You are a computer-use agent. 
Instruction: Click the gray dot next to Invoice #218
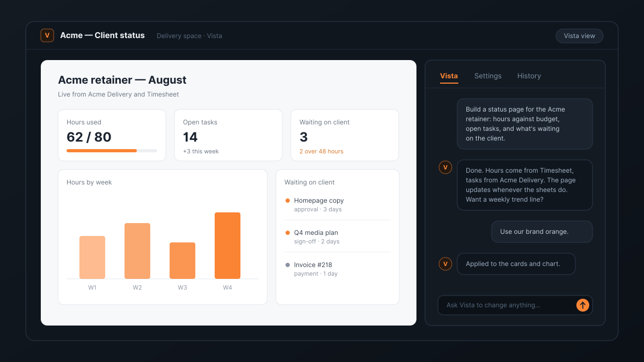(x=288, y=265)
